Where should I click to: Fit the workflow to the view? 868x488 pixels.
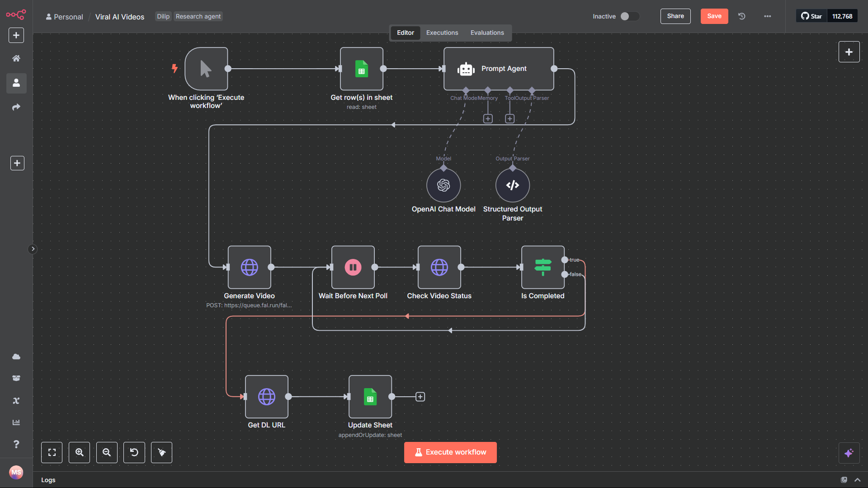tap(52, 452)
